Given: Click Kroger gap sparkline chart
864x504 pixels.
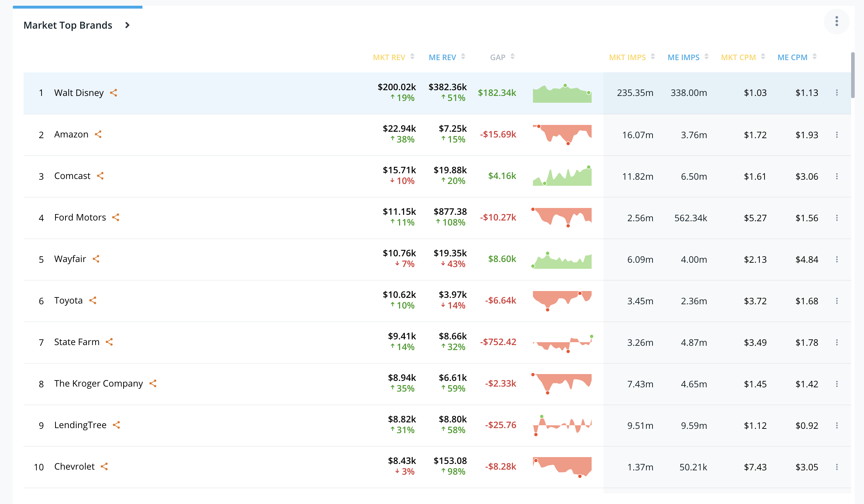Looking at the screenshot, I should (x=562, y=384).
